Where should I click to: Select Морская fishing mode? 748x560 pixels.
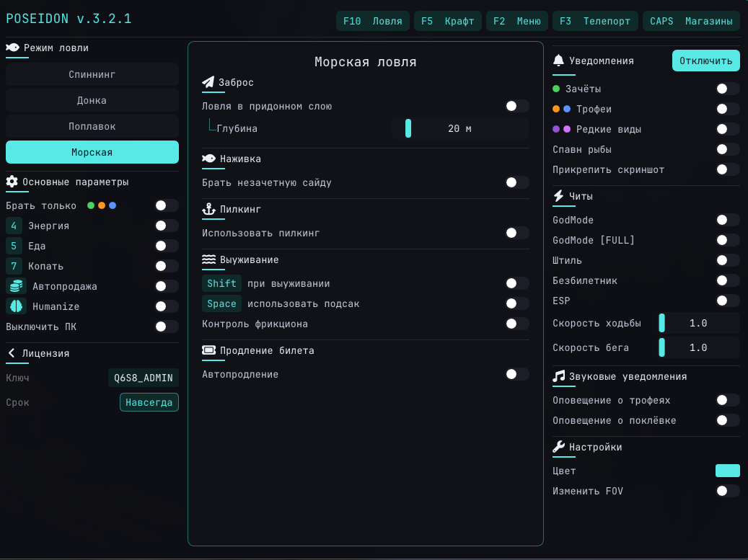92,152
